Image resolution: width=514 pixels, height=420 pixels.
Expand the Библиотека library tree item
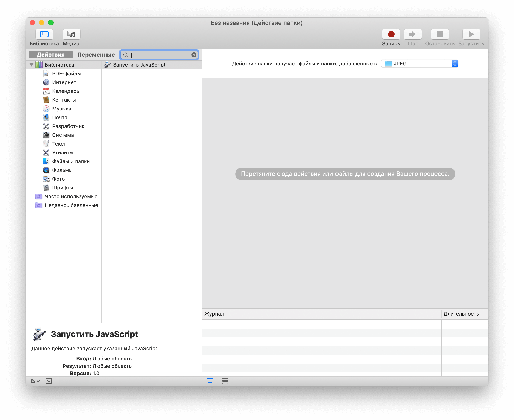pos(32,64)
